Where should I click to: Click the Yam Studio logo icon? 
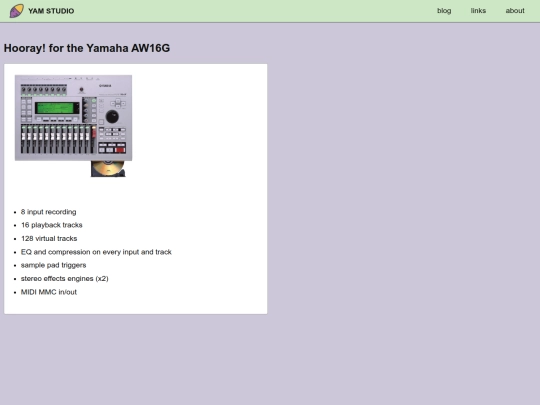pos(17,11)
